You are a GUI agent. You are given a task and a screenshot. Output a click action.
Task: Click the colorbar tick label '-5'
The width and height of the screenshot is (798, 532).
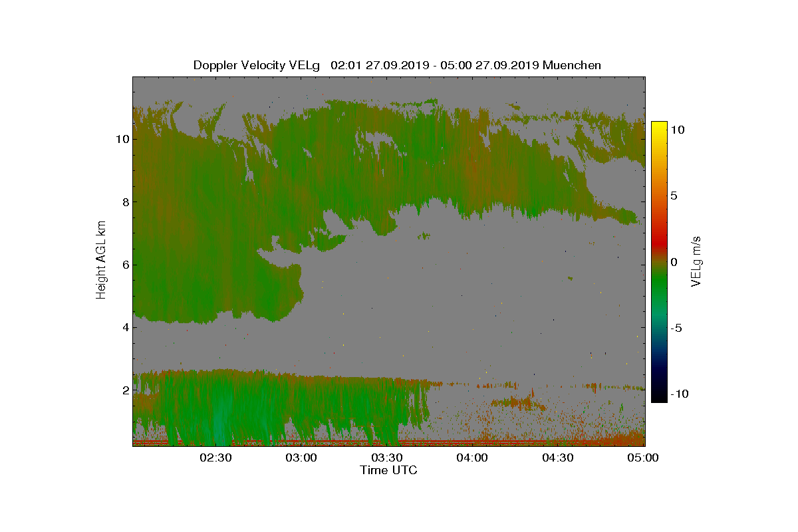(675, 328)
